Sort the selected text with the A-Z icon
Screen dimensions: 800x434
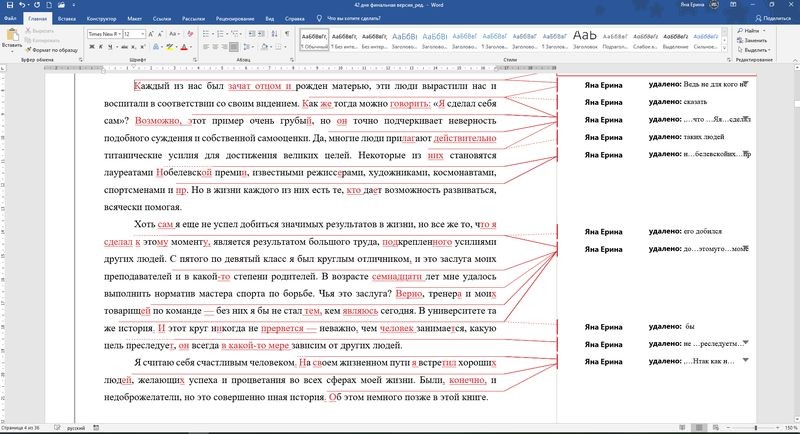274,34
